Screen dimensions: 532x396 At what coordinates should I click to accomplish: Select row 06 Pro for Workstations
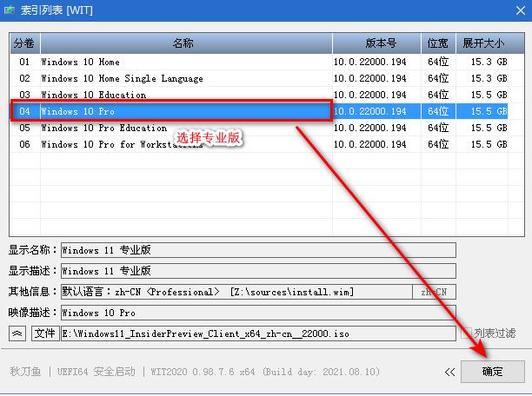pyautogui.click(x=258, y=144)
